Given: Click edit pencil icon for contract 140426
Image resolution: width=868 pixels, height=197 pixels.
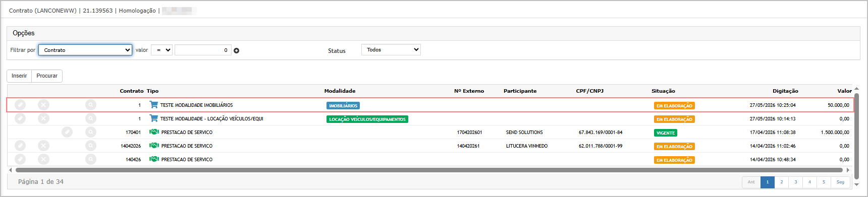Looking at the screenshot, I should click(x=20, y=159).
